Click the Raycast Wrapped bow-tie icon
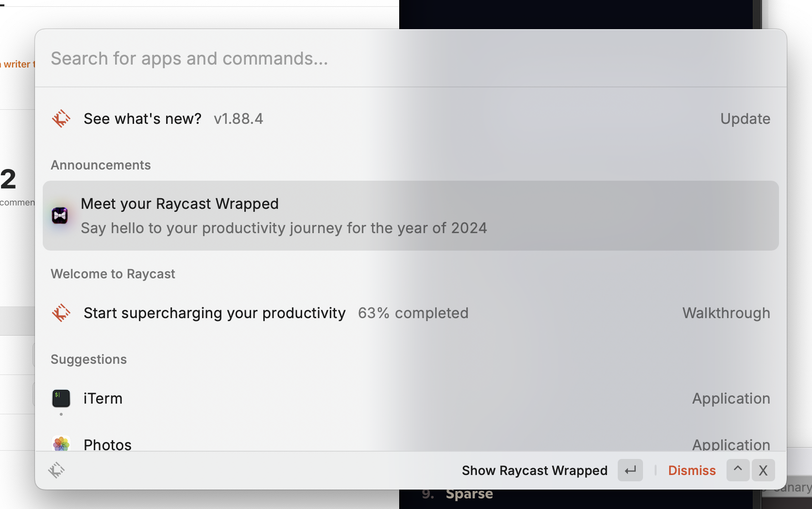Image resolution: width=812 pixels, height=509 pixels. (x=60, y=216)
